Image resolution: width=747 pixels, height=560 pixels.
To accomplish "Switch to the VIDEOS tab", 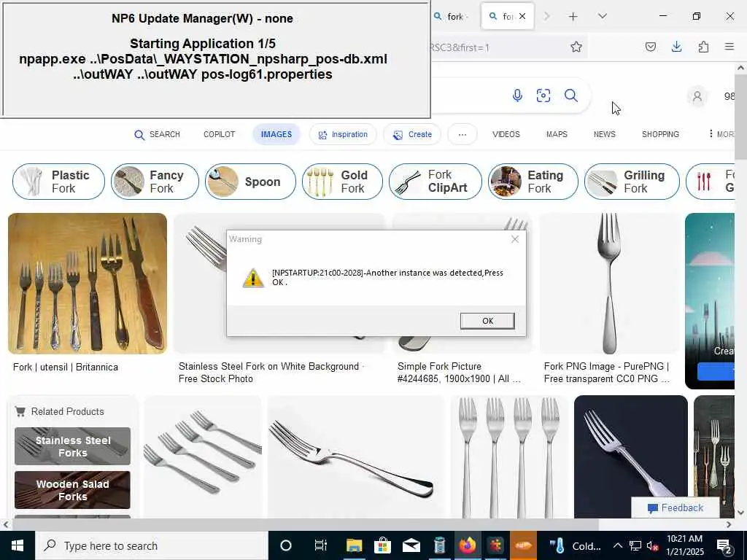I will click(506, 135).
